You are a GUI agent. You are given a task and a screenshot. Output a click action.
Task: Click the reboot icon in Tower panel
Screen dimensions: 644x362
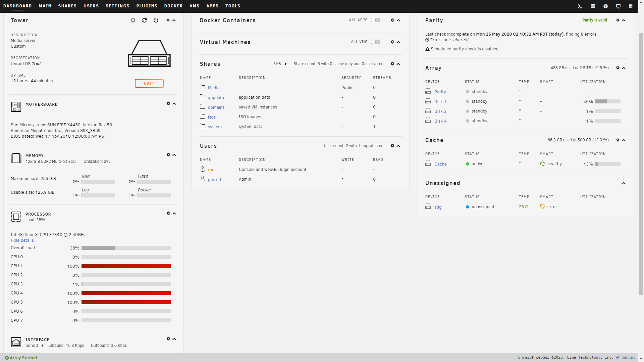tap(145, 20)
